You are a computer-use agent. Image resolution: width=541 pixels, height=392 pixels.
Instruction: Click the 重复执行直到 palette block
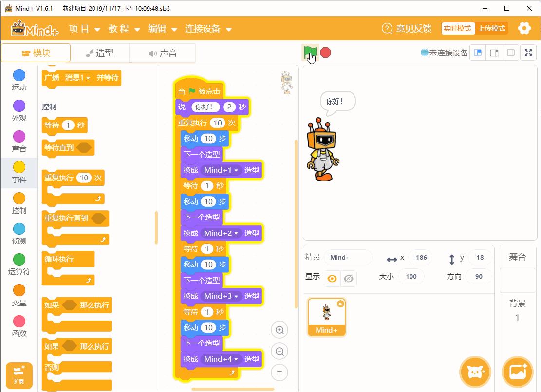pos(75,228)
